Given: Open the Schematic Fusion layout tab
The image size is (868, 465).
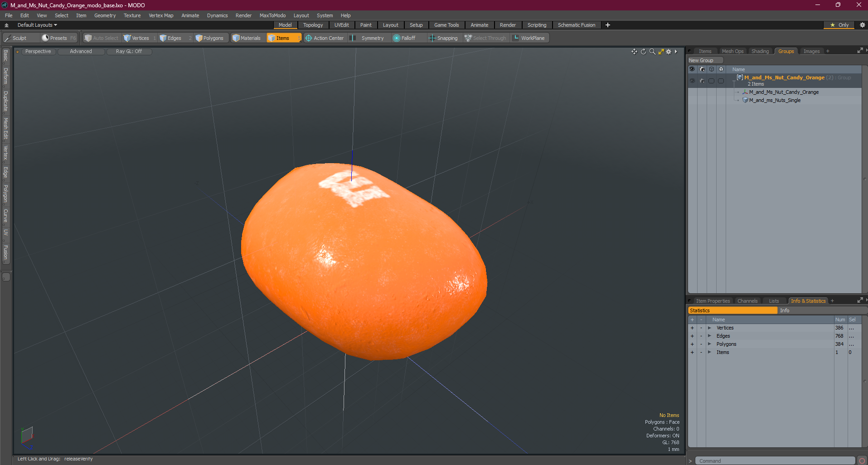Looking at the screenshot, I should 577,25.
